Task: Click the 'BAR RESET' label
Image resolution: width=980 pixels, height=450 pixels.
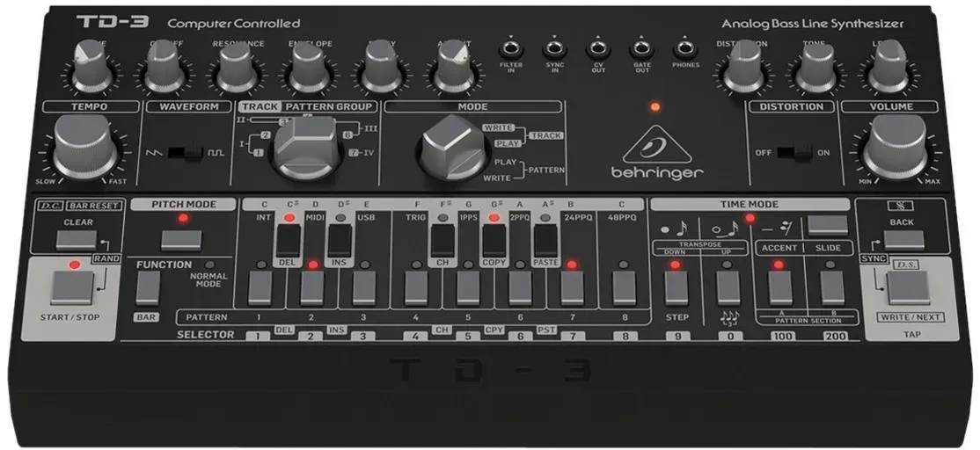Action: pos(92,206)
